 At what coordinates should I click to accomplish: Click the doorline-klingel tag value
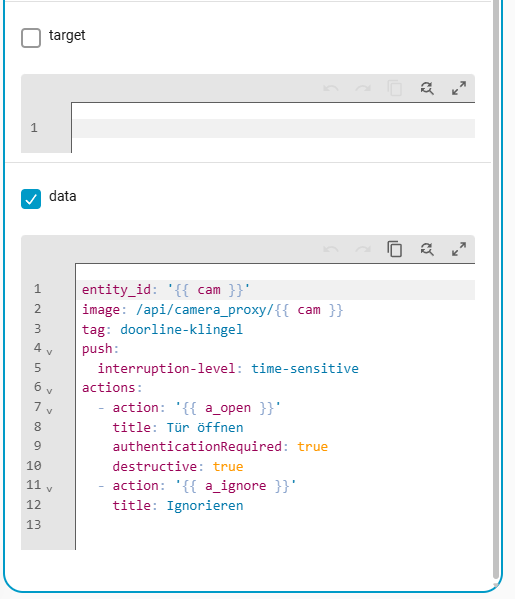point(181,329)
